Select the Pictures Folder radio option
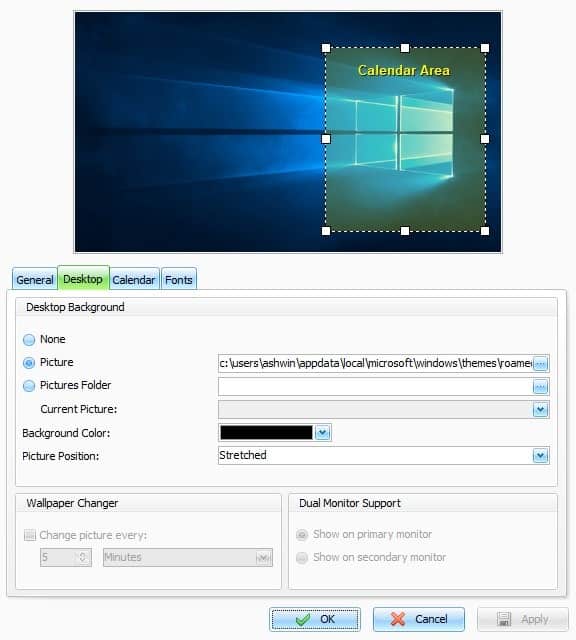 (x=29, y=386)
